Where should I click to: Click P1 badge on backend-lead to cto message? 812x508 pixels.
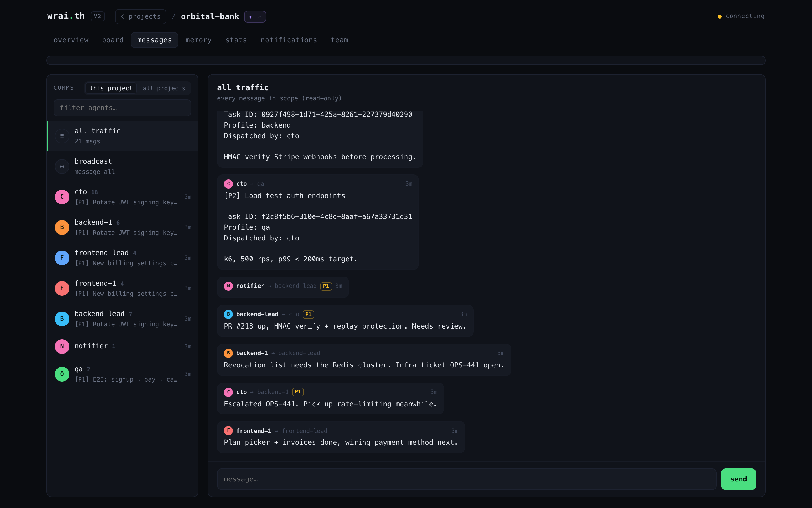pyautogui.click(x=308, y=314)
